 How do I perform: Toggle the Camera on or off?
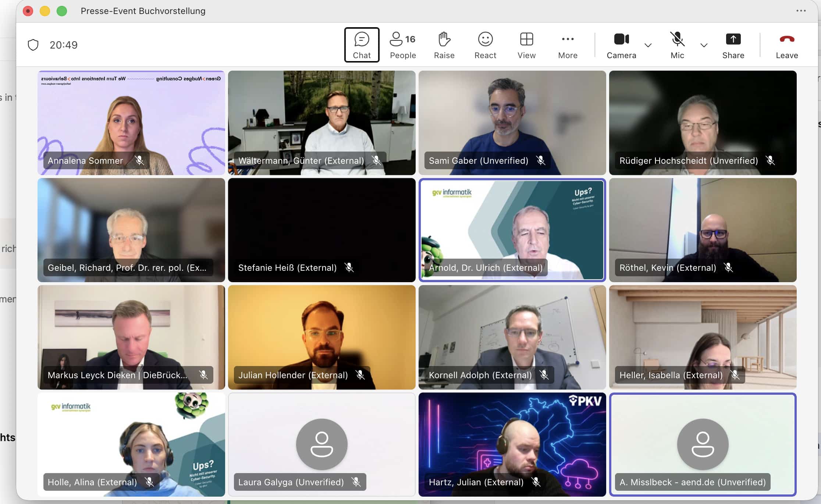[x=621, y=45]
